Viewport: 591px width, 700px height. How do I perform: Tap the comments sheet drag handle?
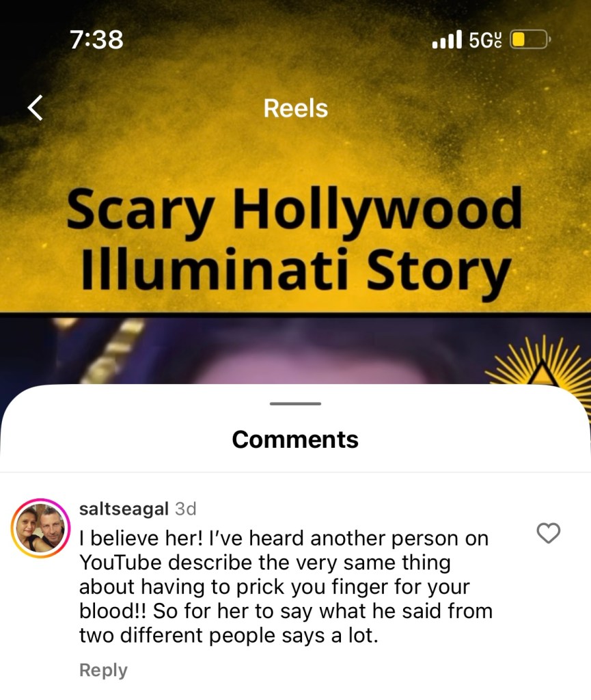point(295,403)
